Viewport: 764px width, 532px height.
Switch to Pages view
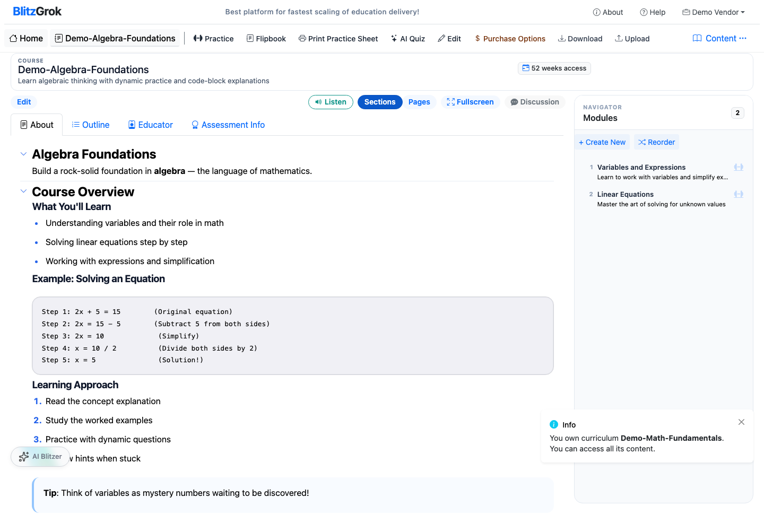(419, 102)
